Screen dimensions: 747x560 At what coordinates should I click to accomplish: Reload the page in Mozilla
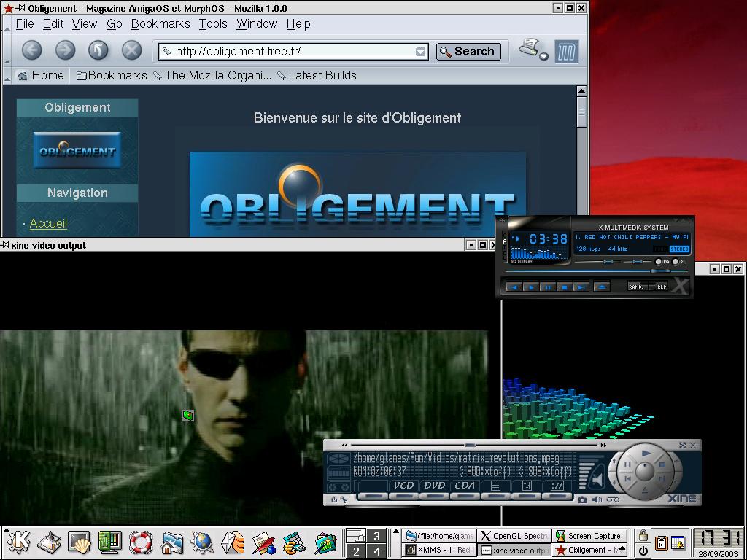click(98, 50)
